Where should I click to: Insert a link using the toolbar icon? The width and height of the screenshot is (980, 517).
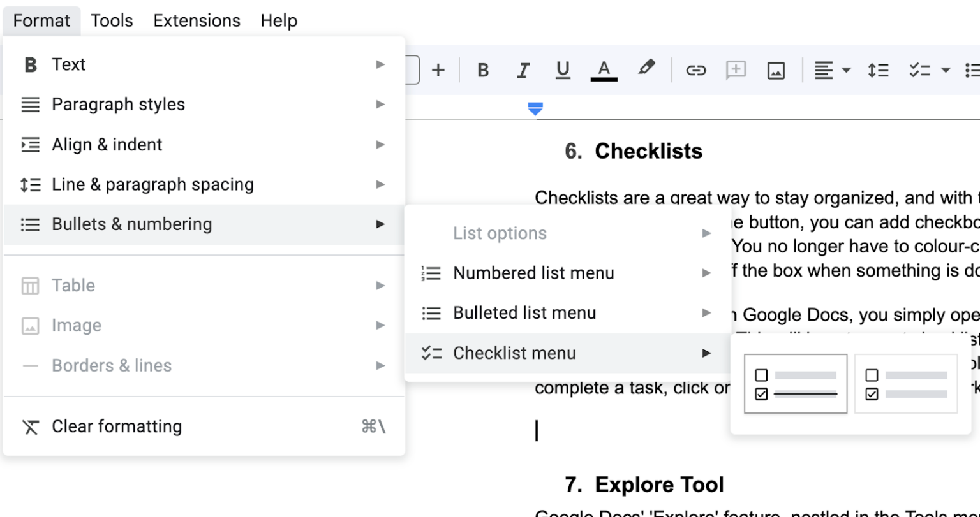pos(696,70)
